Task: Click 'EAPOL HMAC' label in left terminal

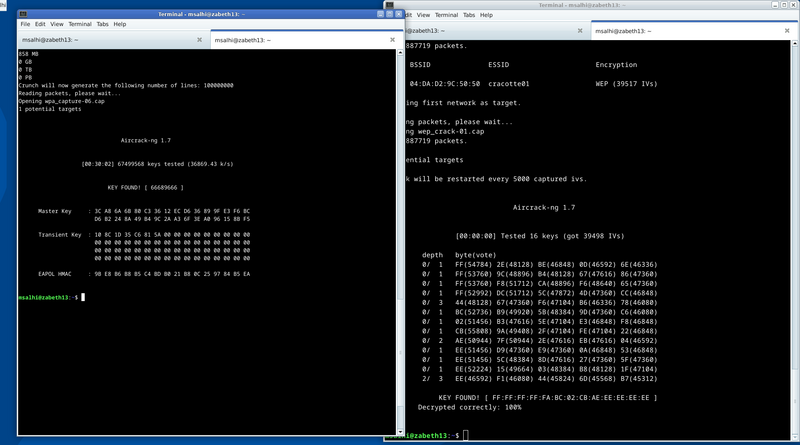Action: coord(55,274)
